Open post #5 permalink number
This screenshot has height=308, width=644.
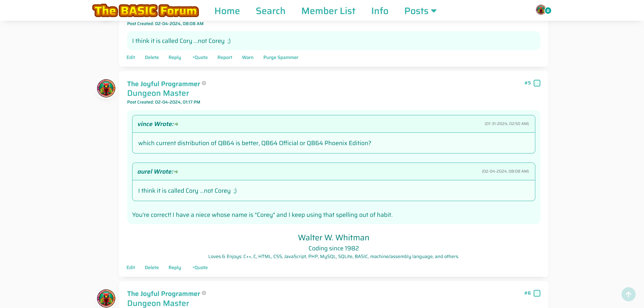[528, 83]
